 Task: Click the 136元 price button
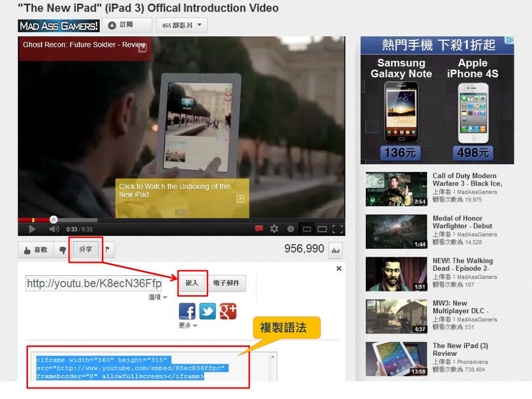click(401, 153)
